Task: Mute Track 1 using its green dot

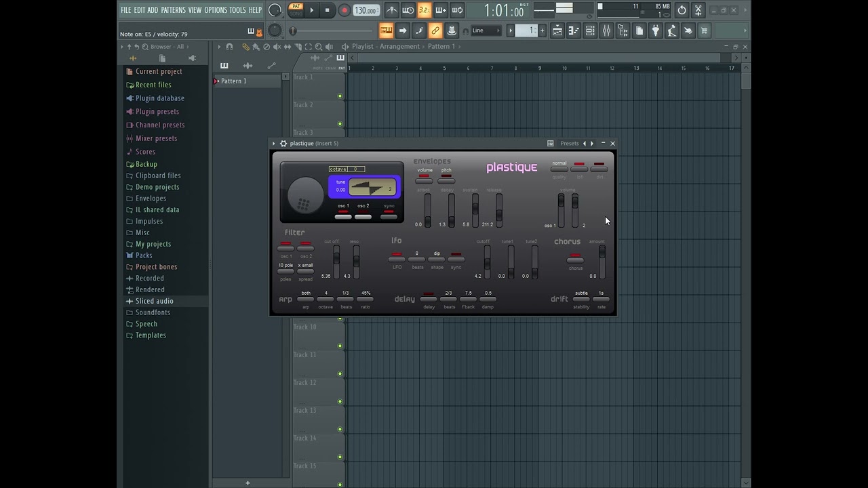Action: [340, 96]
